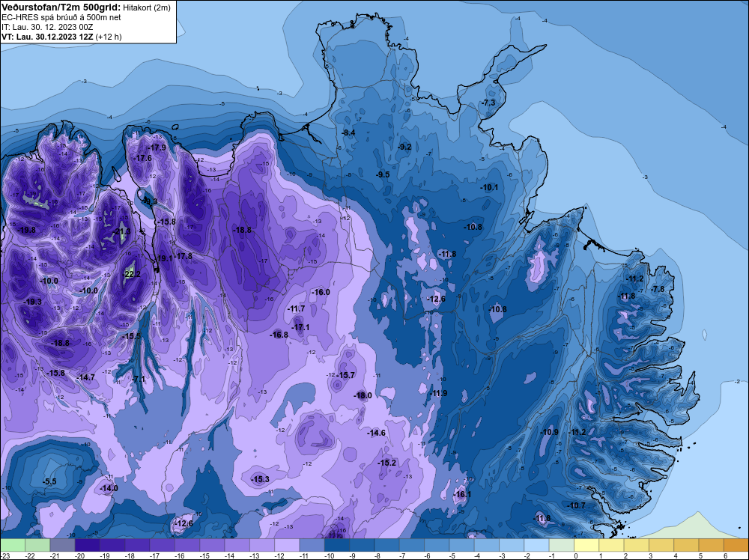The image size is (749, 560).
Task: Click the -10.9 temperature label
Action: click(549, 432)
